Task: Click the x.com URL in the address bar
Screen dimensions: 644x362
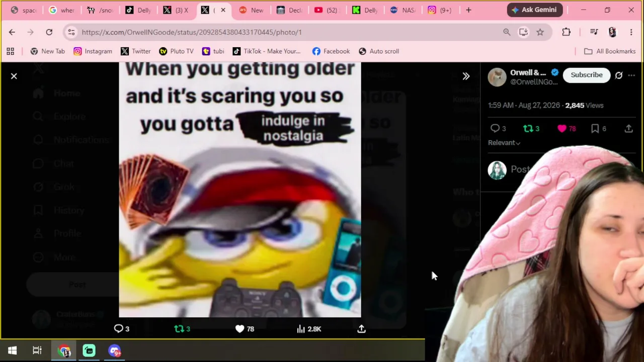Action: [x=192, y=32]
